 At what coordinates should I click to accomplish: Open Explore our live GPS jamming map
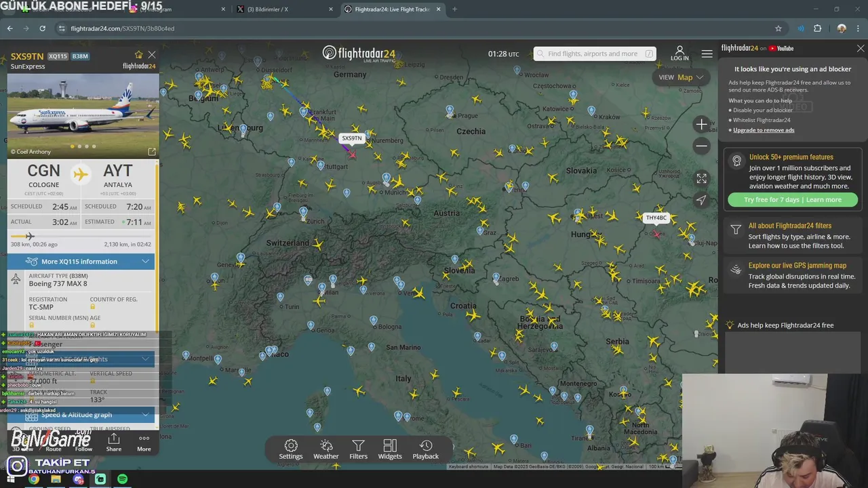point(793,275)
